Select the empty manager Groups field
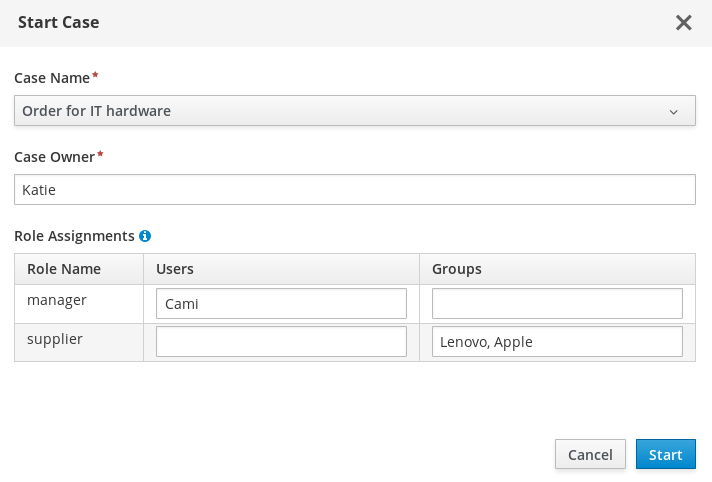Screen dimensions: 712x482 pos(557,303)
